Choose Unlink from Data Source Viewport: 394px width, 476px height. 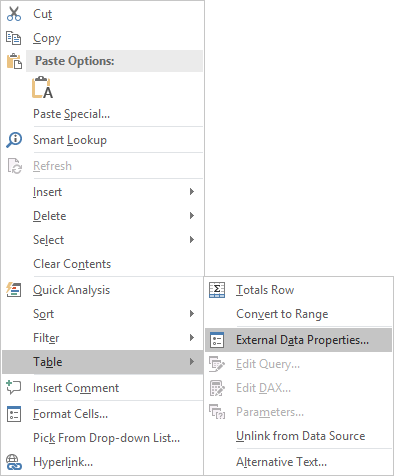(298, 436)
